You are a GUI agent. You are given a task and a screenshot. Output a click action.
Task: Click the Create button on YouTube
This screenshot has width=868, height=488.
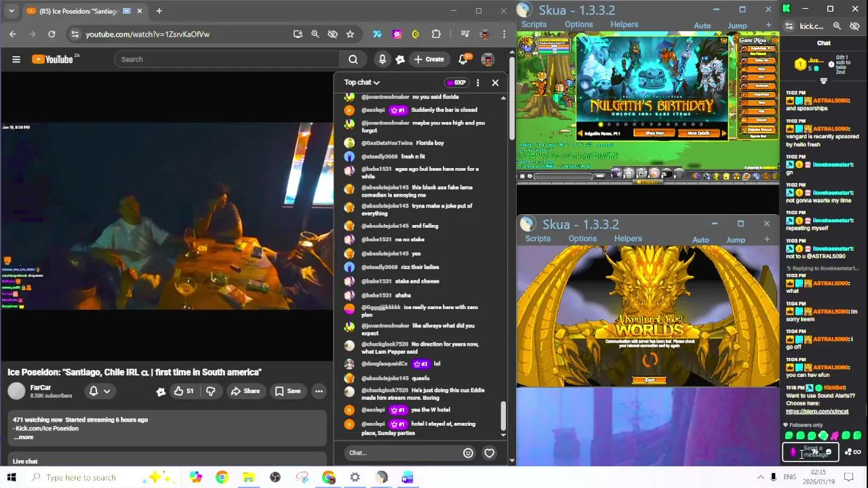[x=429, y=59]
